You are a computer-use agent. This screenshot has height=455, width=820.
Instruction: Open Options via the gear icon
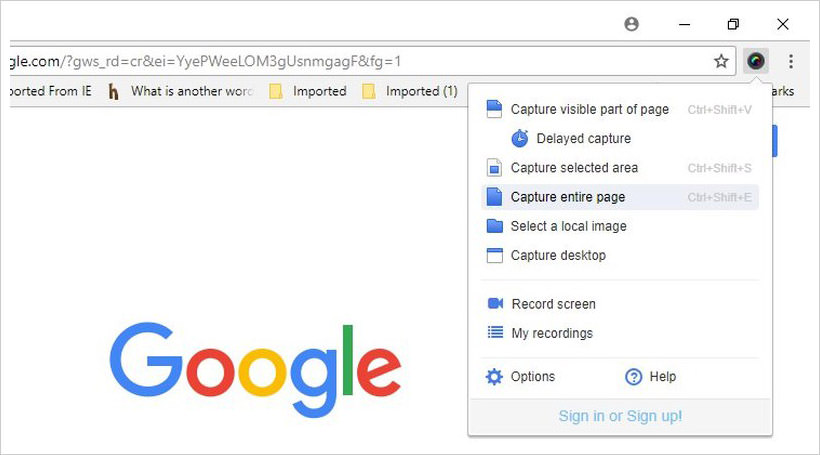pos(494,377)
